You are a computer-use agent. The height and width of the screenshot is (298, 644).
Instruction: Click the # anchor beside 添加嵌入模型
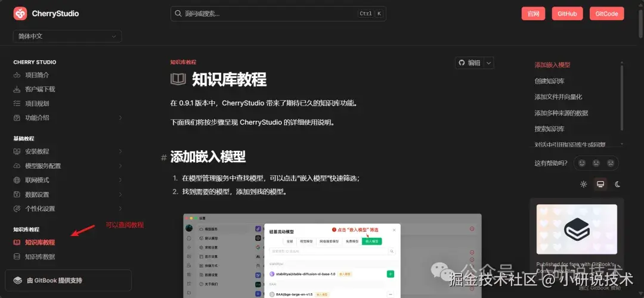pos(164,157)
